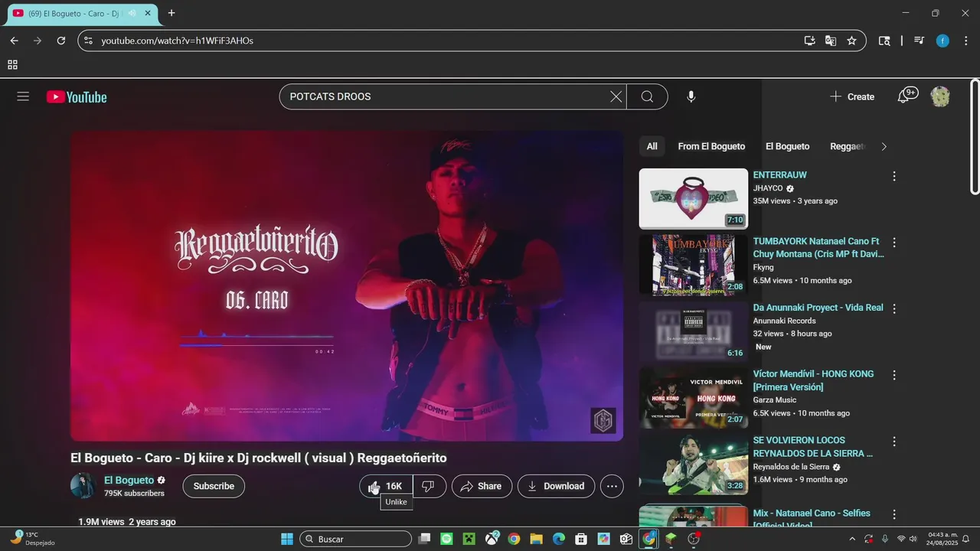Open options for the TUMBAYORK video
980x551 pixels.
point(893,243)
